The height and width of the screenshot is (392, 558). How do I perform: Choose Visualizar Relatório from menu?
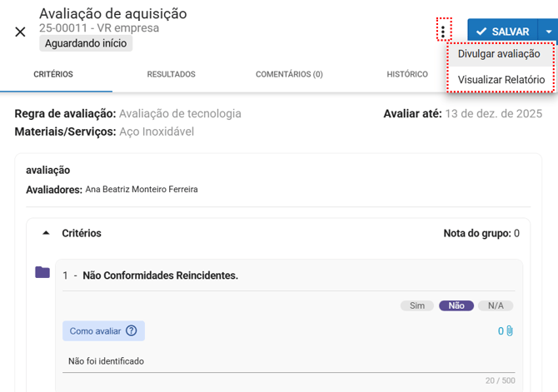501,80
